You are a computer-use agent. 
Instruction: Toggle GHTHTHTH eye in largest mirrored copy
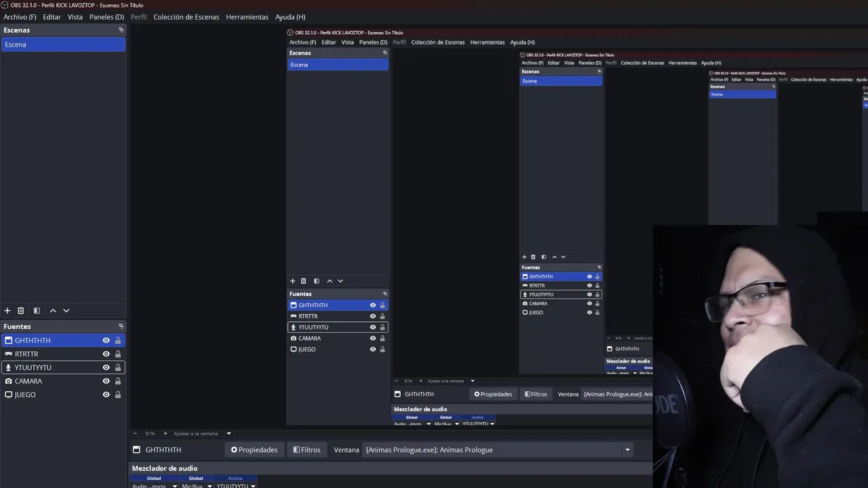coord(373,305)
